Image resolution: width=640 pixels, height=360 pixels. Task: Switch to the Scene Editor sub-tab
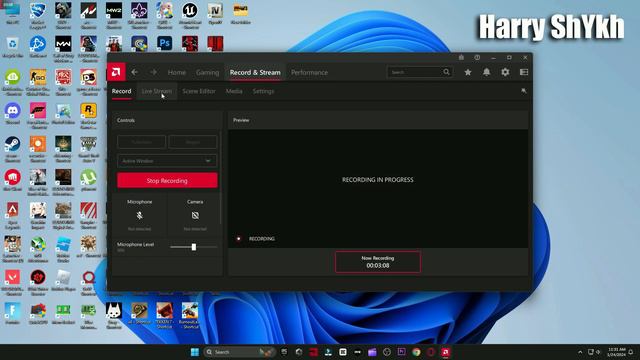[199, 91]
